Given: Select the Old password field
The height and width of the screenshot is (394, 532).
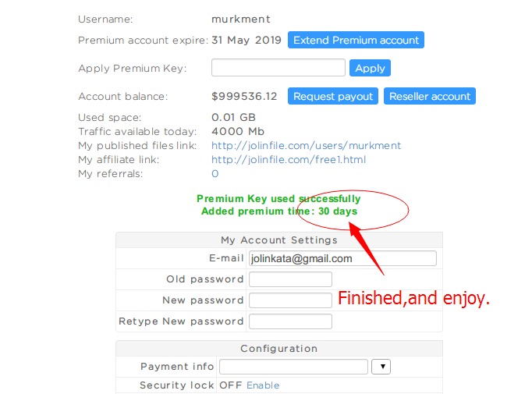Looking at the screenshot, I should (x=290, y=279).
